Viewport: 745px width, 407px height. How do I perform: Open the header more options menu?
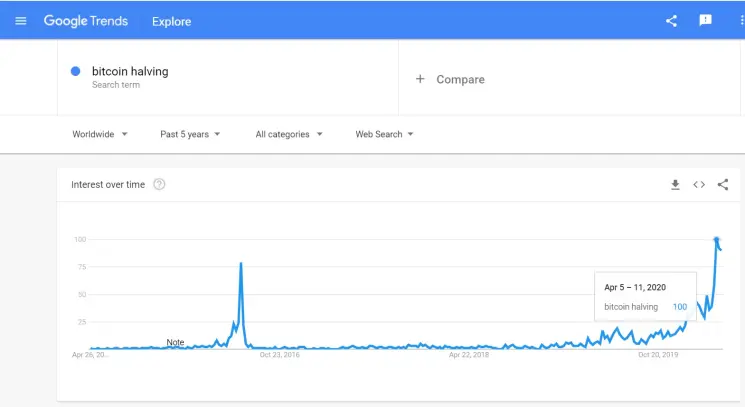coord(742,20)
